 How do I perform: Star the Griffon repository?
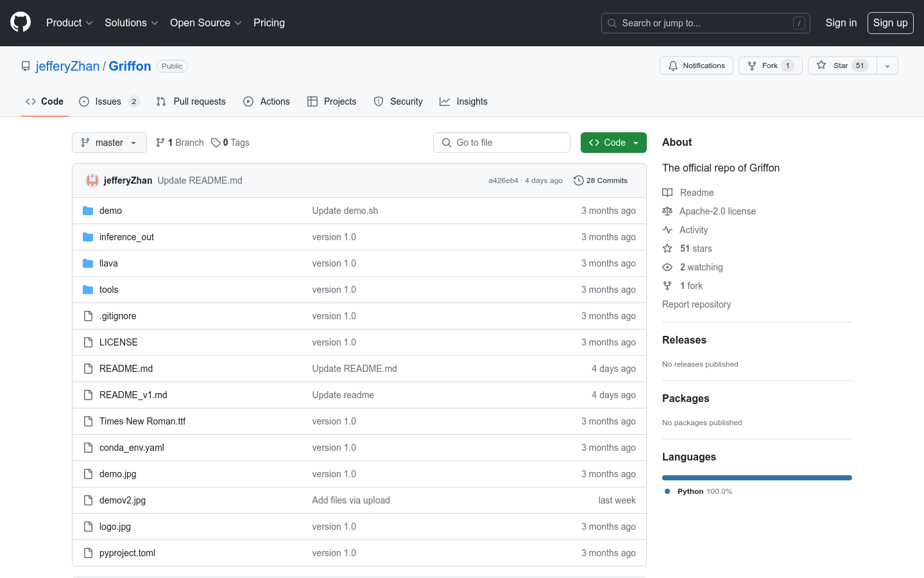tap(842, 66)
